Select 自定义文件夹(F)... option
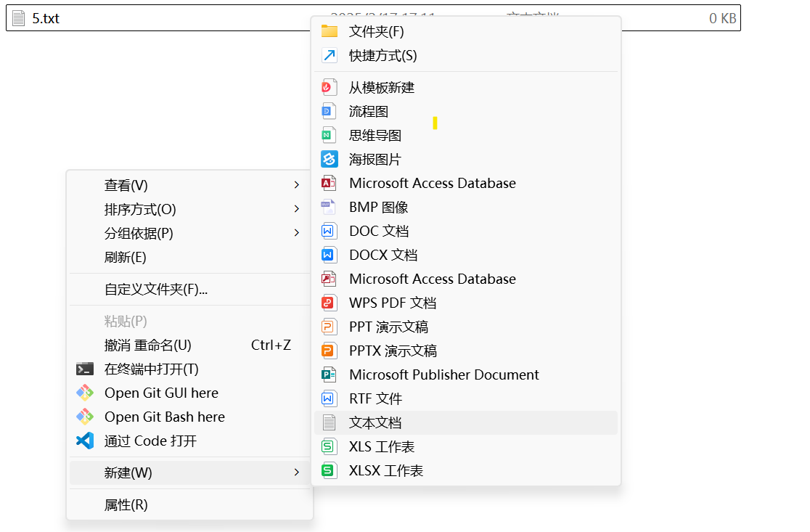The height and width of the screenshot is (532, 810). pyautogui.click(x=156, y=290)
